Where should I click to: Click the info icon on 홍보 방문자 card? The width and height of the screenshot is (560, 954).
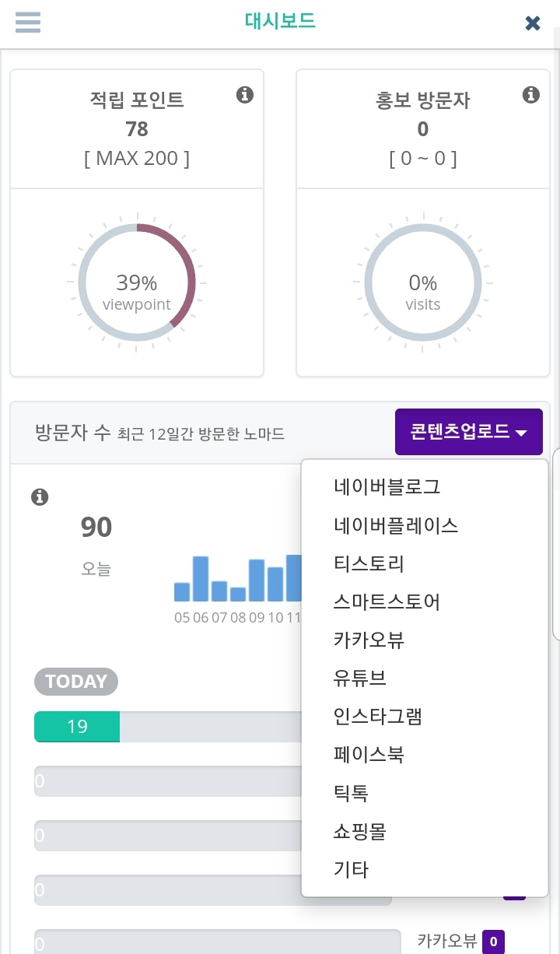[531, 95]
